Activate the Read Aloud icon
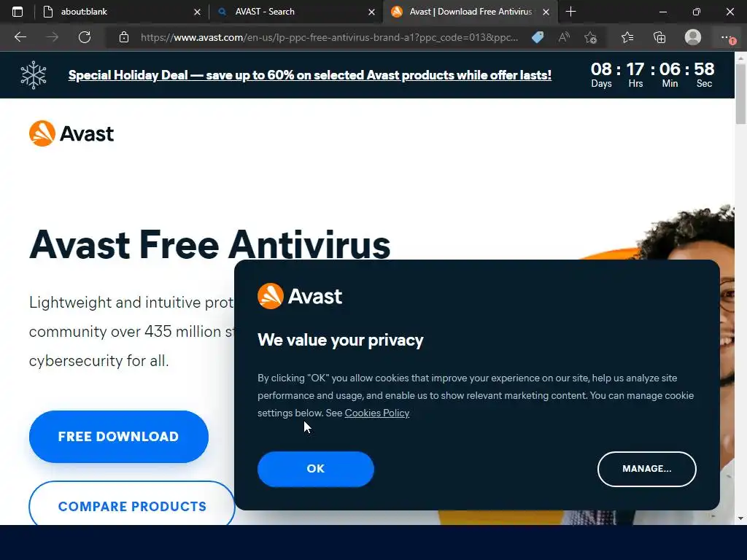The width and height of the screenshot is (747, 560). click(564, 37)
